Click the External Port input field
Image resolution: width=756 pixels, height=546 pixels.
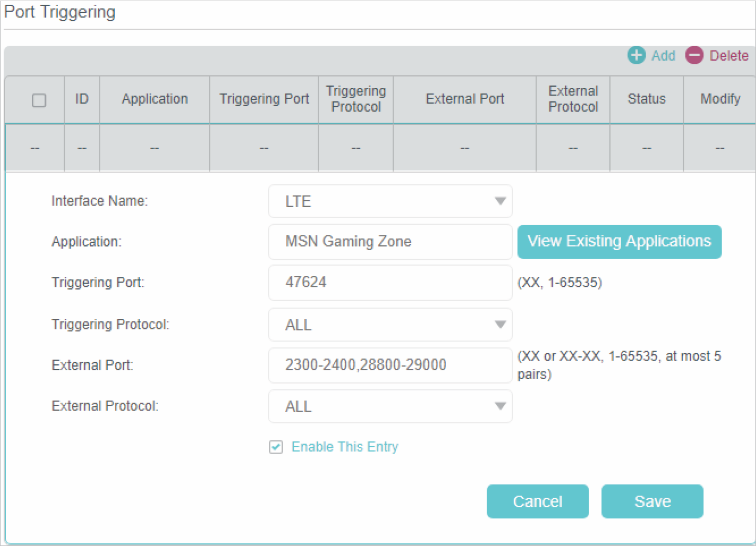tap(390, 365)
